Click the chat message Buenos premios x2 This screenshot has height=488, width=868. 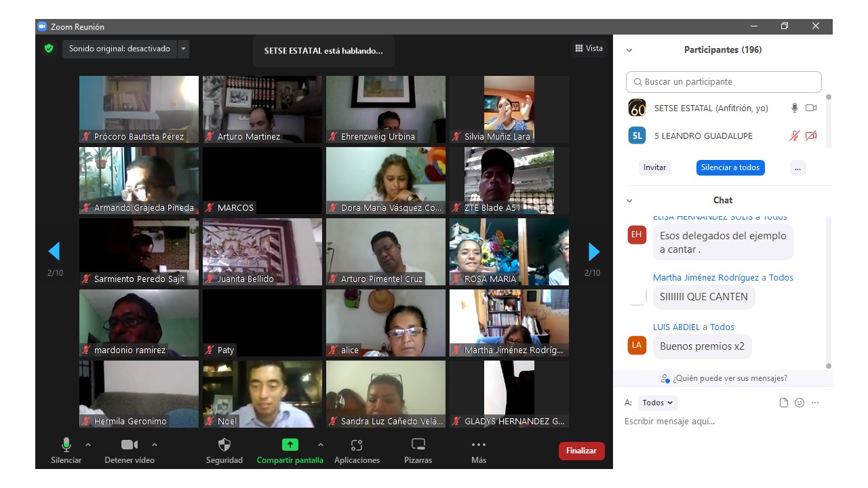[702, 346]
